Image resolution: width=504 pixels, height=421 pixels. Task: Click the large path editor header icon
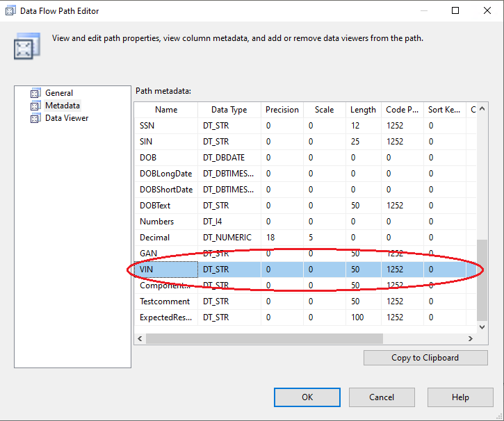24,47
